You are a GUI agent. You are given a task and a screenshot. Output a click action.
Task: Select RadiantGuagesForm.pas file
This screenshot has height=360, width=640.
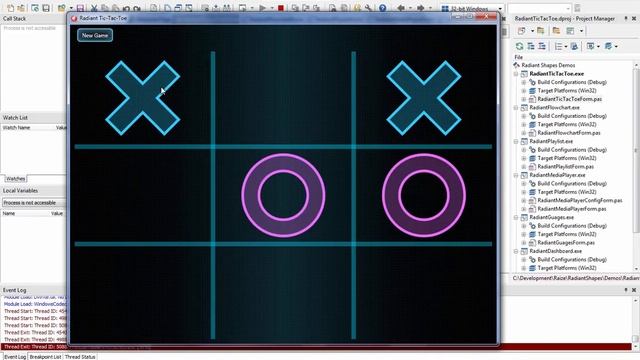[566, 243]
